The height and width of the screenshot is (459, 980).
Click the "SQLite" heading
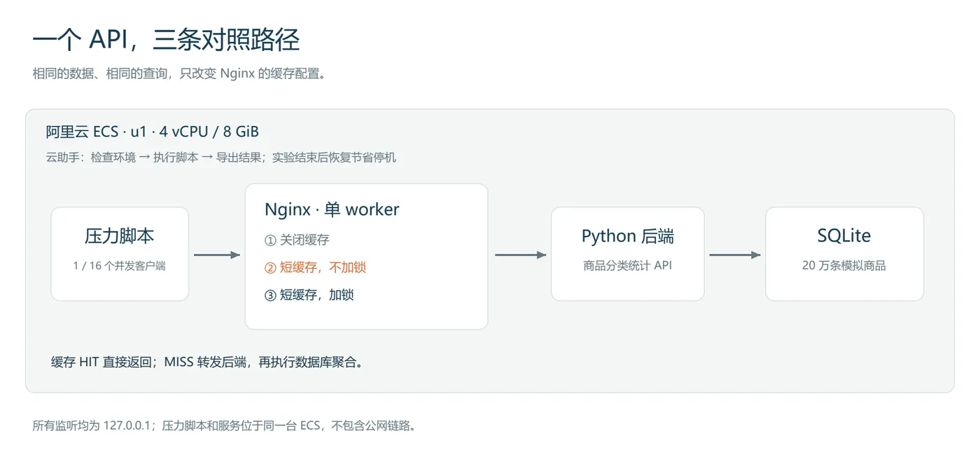tap(844, 236)
